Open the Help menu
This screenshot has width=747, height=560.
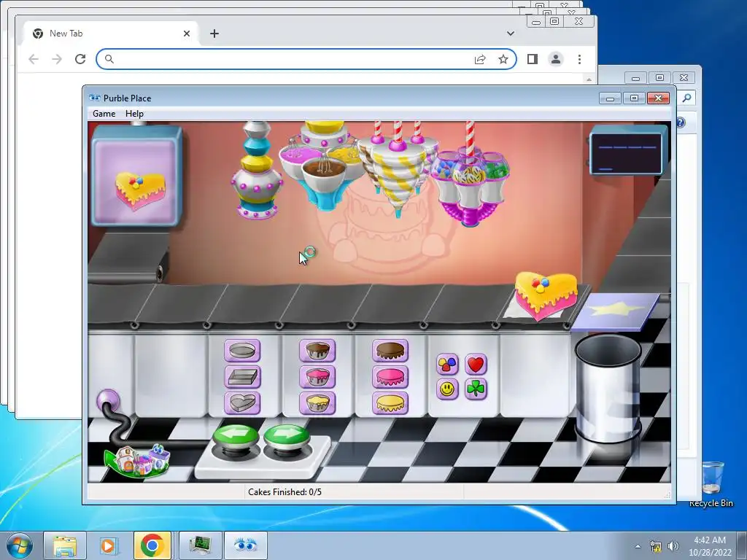pos(134,113)
